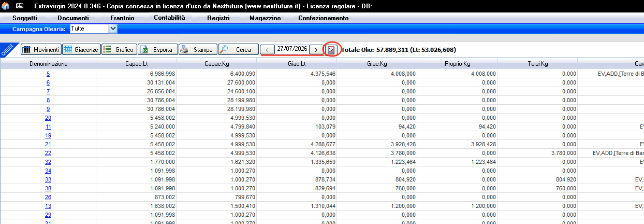Open the Campagna Olearia dropdown
This screenshot has width=644, height=224.
(x=113, y=29)
